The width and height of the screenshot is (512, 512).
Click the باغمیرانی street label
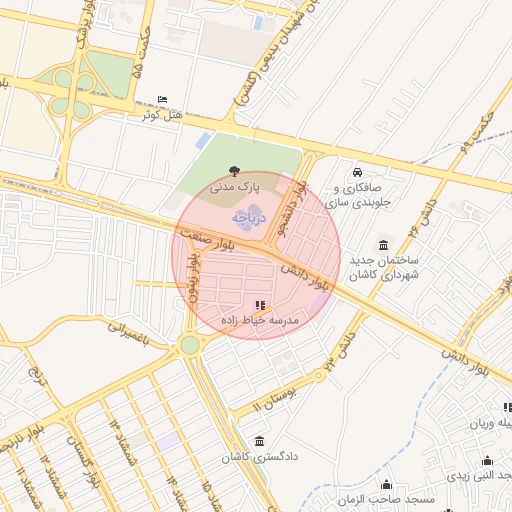coord(128,334)
